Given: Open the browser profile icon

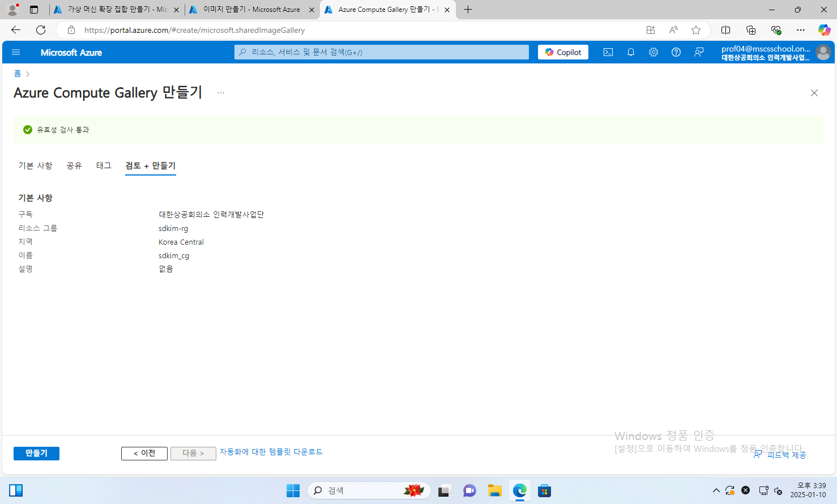Looking at the screenshot, I should (x=12, y=10).
